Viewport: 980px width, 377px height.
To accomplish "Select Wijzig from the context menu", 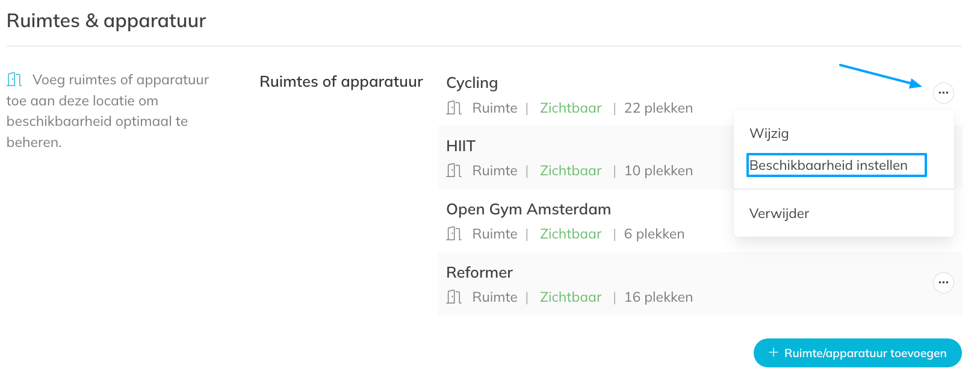I will click(x=769, y=134).
